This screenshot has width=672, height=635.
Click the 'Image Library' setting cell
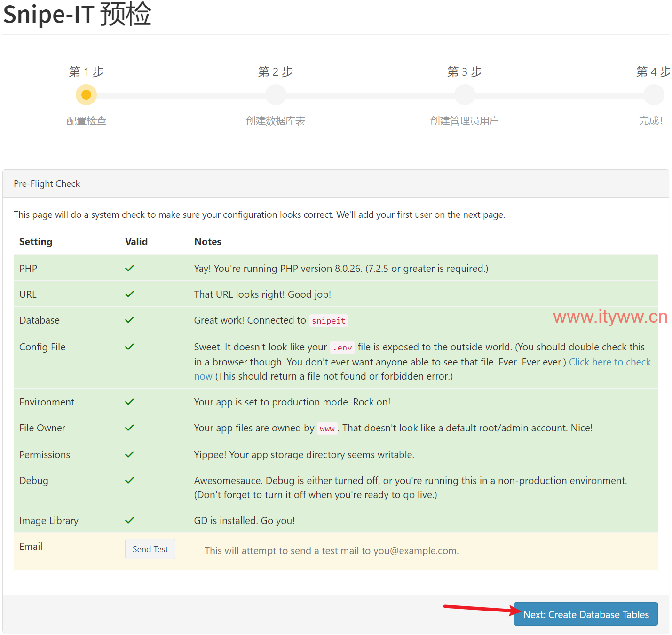click(49, 521)
